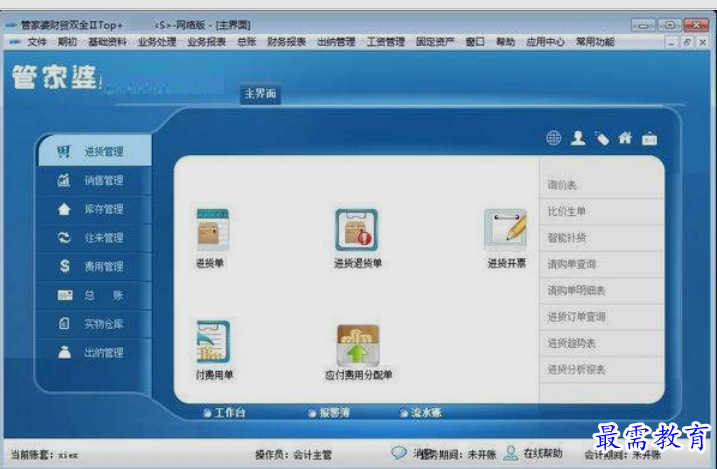Viewport: 717px width, 469px height.
Task: Select 往来管理 in the sidebar
Action: coord(95,238)
